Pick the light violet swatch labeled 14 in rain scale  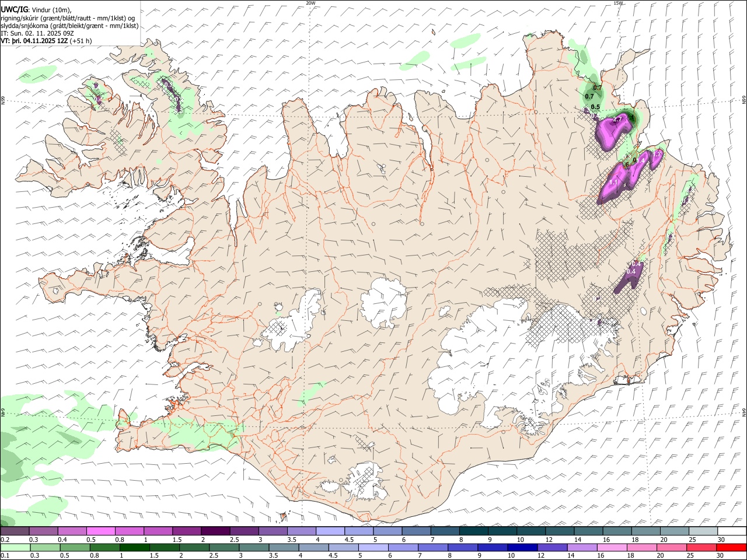581,548
